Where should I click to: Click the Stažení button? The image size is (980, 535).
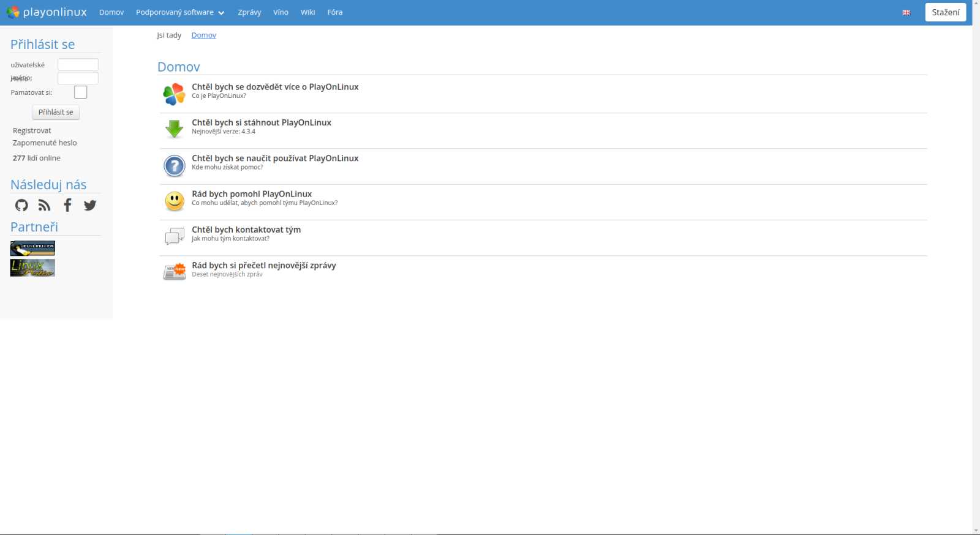pyautogui.click(x=946, y=12)
